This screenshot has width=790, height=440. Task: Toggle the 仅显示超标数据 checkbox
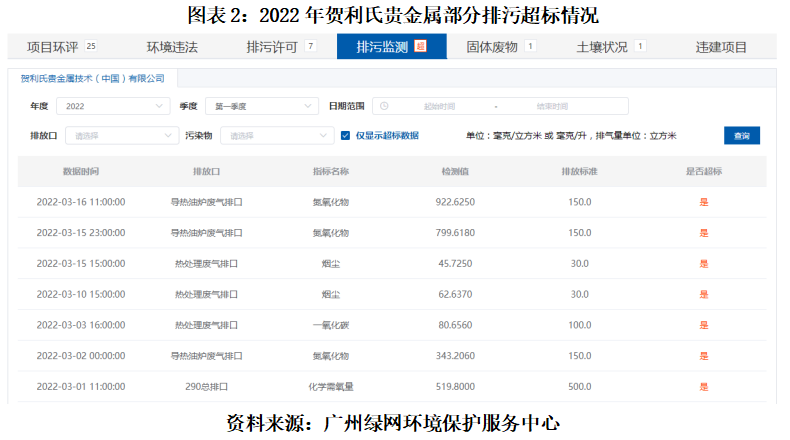tap(345, 136)
